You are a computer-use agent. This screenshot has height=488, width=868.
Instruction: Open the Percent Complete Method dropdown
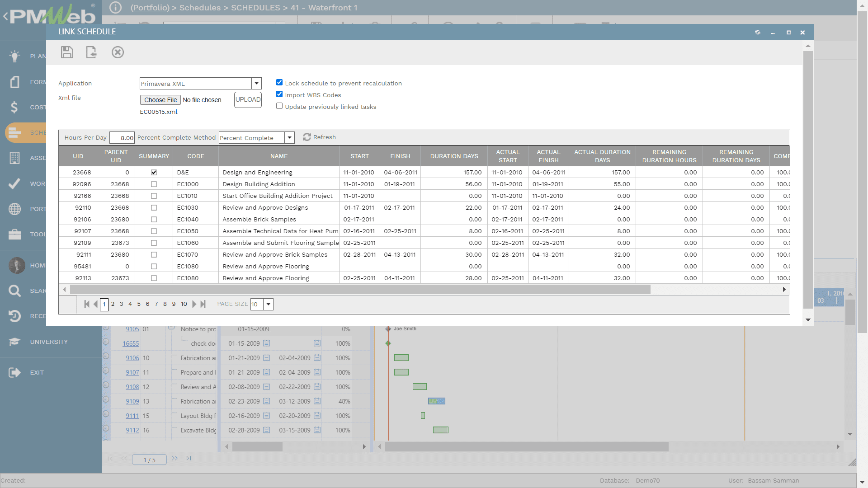290,137
